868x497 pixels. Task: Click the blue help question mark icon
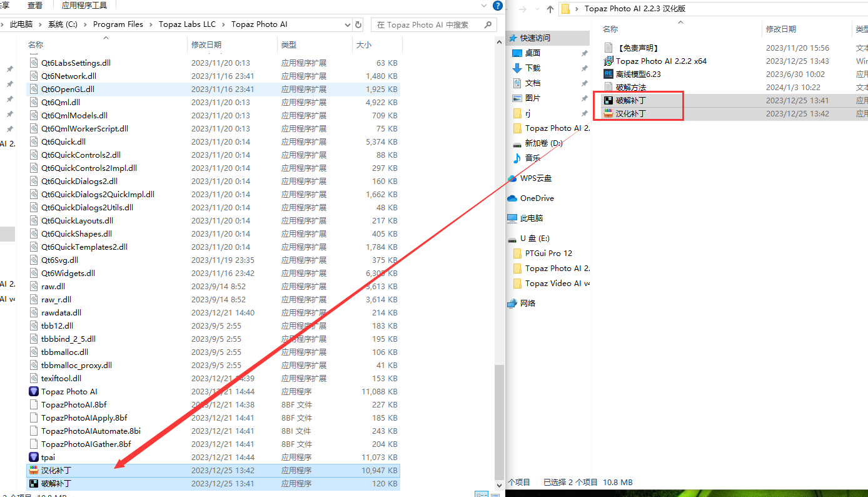pyautogui.click(x=497, y=6)
